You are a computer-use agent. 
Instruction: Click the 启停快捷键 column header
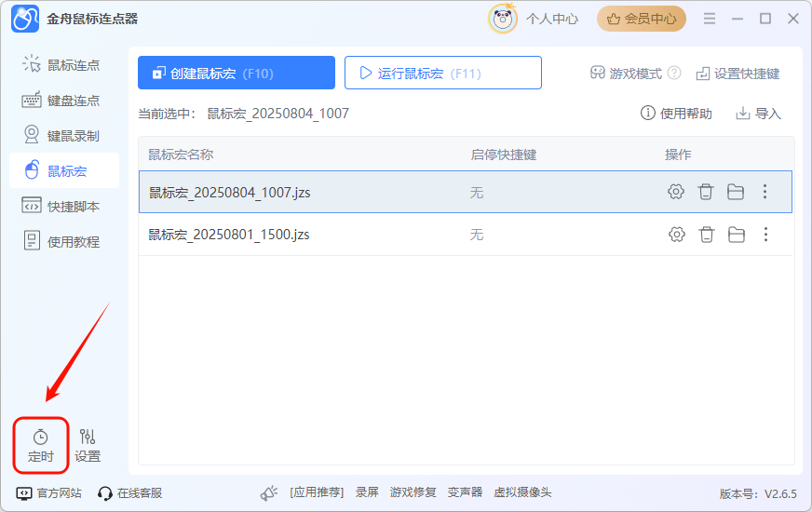coord(504,155)
